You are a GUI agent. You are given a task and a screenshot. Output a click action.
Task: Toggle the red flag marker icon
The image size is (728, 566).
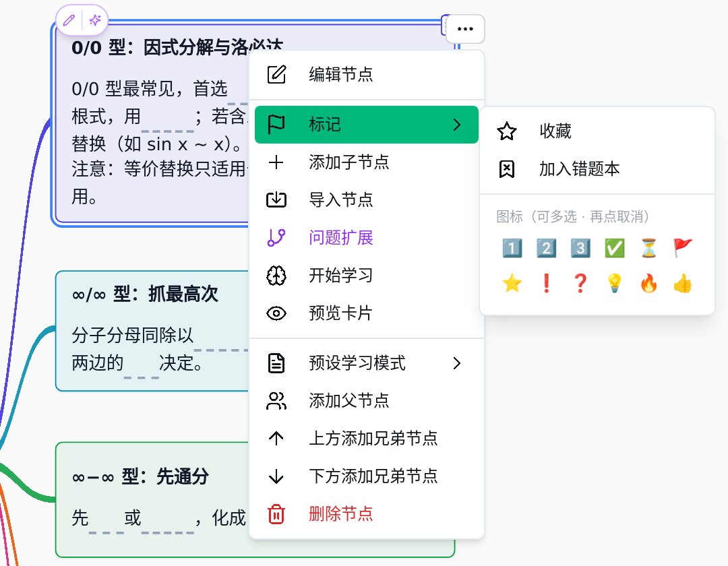point(682,248)
